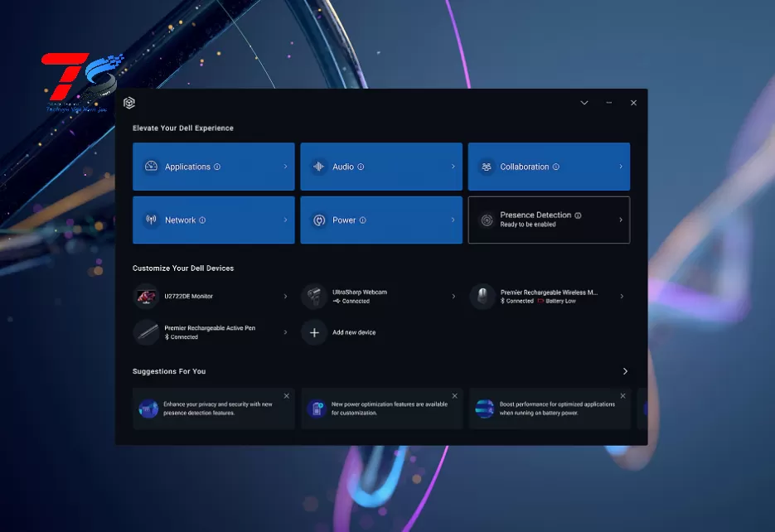Viewport: 775px width, 532px height.
Task: Open U2722DE Monitor device settings
Action: point(213,296)
